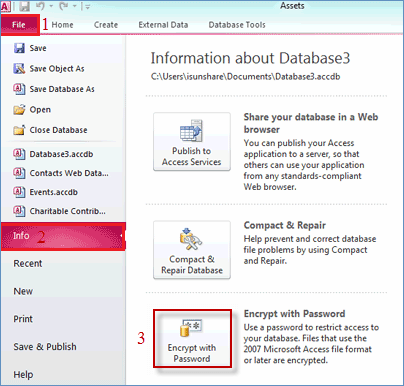Click the Encrypt with Password button

click(192, 339)
